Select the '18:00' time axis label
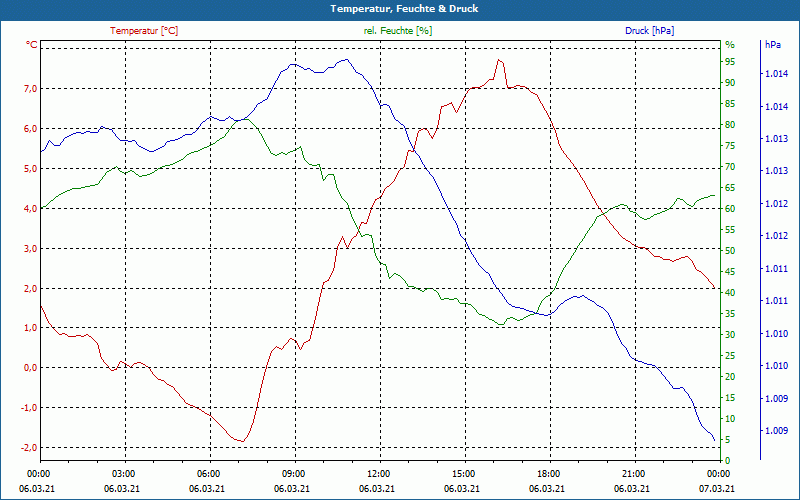The width and height of the screenshot is (800, 500). (549, 474)
